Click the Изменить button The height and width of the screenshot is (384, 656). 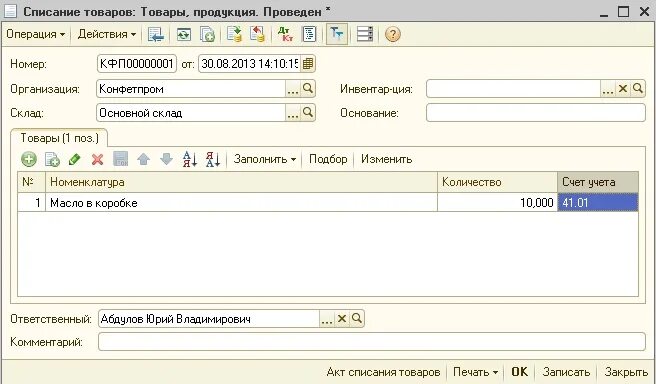(387, 159)
